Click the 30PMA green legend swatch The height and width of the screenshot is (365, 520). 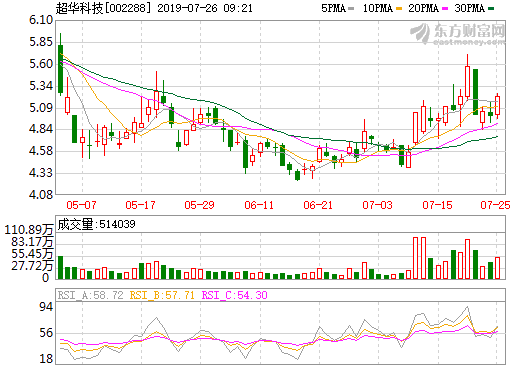pos(491,9)
